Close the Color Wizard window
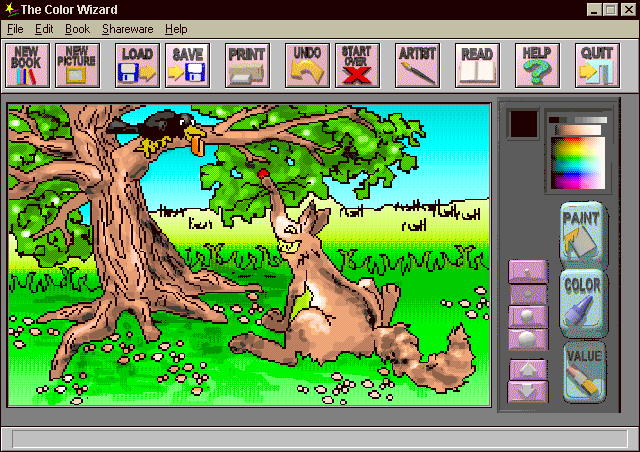The width and height of the screenshot is (640, 452). (629, 9)
